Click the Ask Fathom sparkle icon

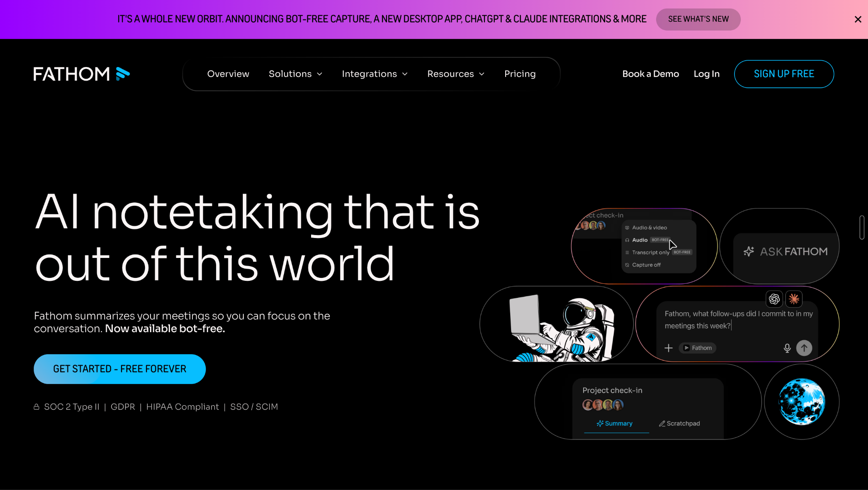(748, 252)
